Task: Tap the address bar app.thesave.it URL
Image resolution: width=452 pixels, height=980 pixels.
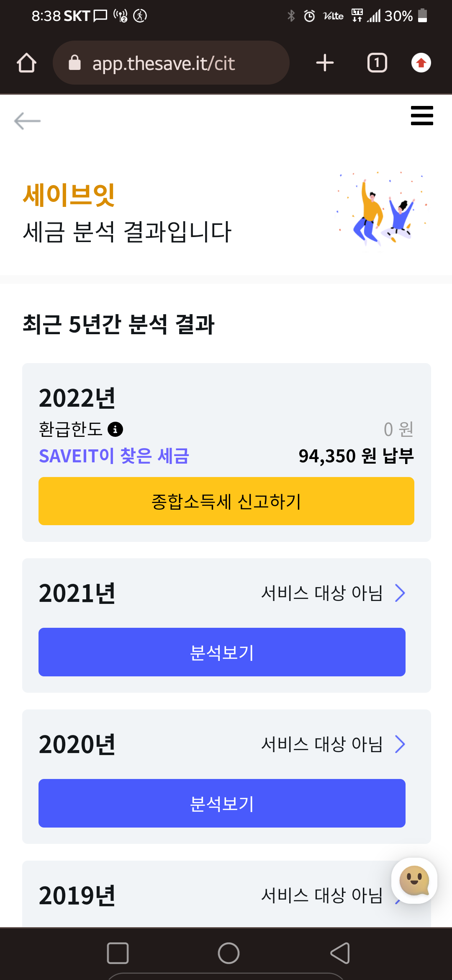Action: pos(163,64)
